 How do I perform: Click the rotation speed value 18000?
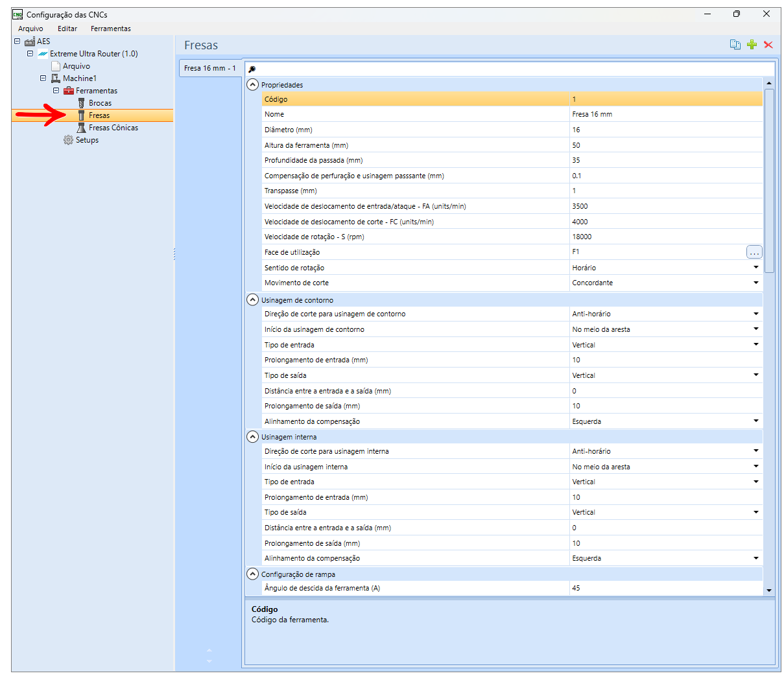(666, 237)
